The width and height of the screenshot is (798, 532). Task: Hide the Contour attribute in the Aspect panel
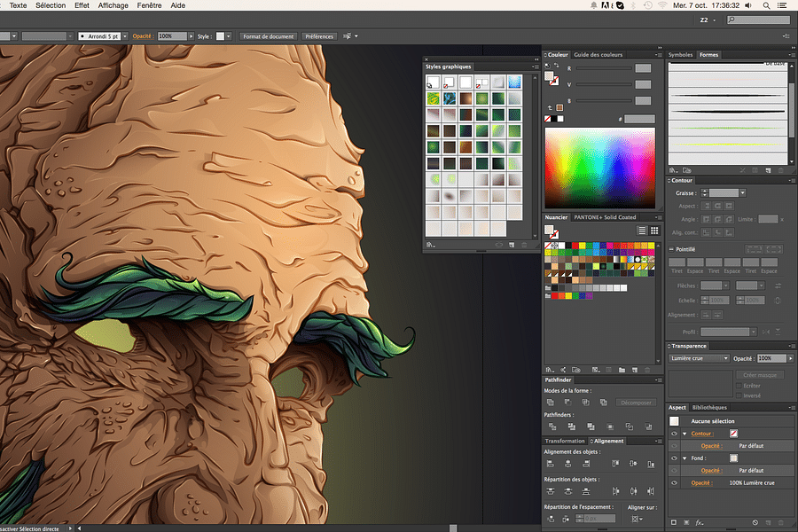[x=674, y=434]
